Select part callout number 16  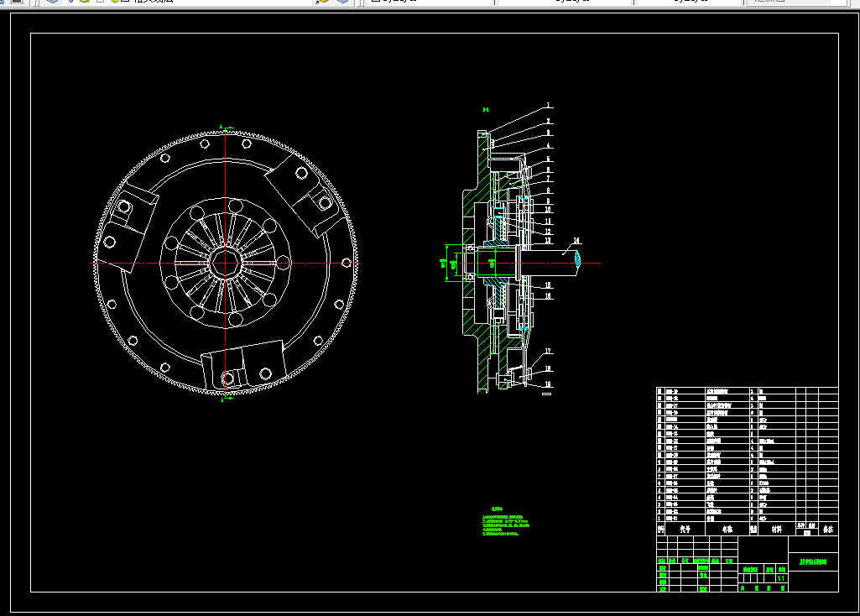547,296
